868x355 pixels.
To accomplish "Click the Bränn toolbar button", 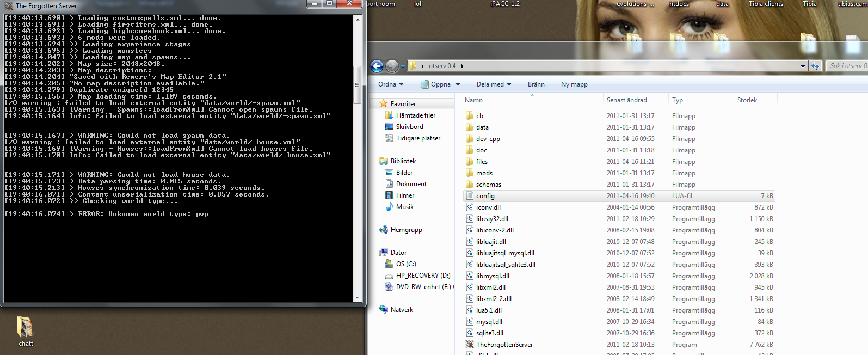I will [x=536, y=84].
